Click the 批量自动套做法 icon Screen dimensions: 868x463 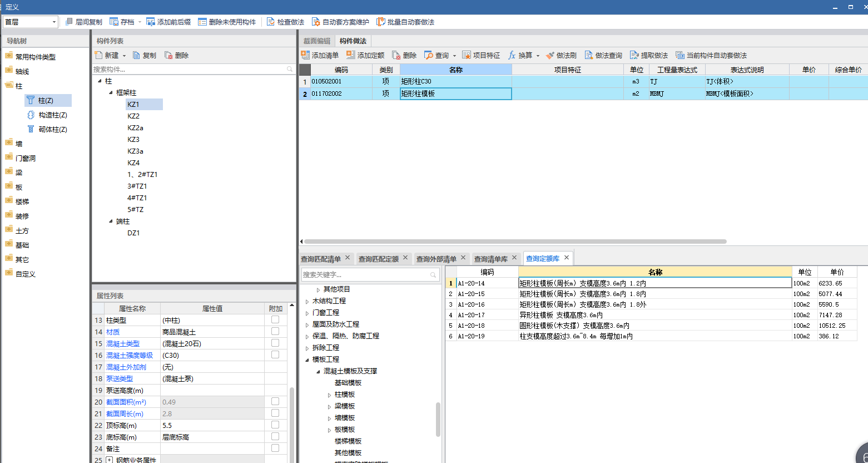(381, 22)
